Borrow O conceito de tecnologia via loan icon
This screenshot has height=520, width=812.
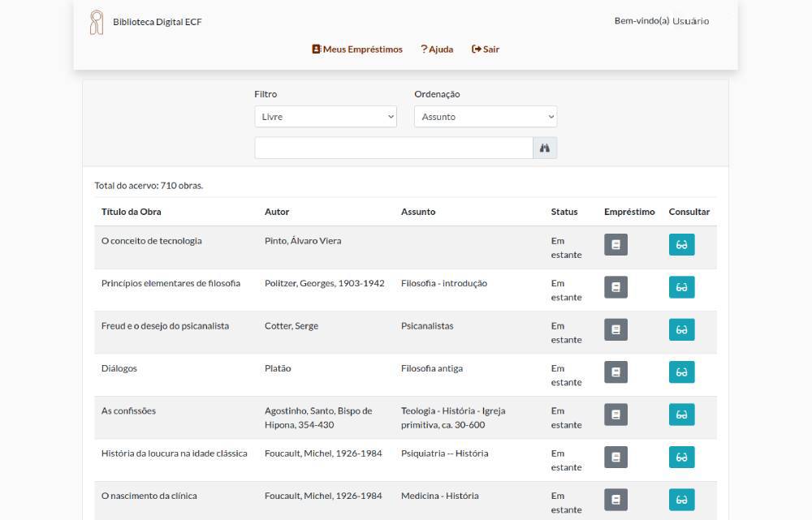(615, 245)
